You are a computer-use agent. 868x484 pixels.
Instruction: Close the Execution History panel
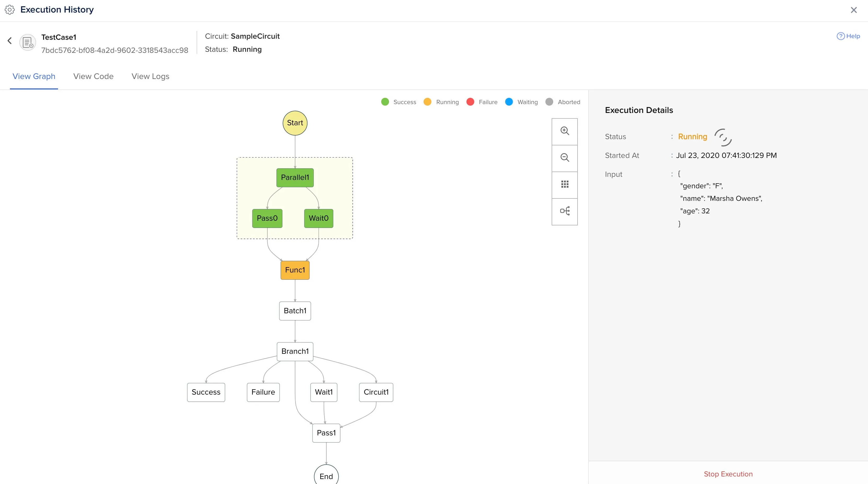(854, 10)
